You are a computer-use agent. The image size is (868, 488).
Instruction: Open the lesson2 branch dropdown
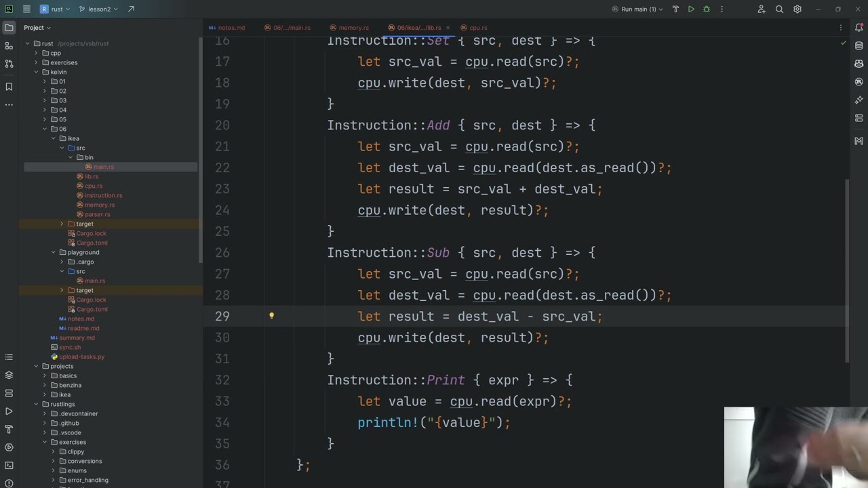(99, 9)
